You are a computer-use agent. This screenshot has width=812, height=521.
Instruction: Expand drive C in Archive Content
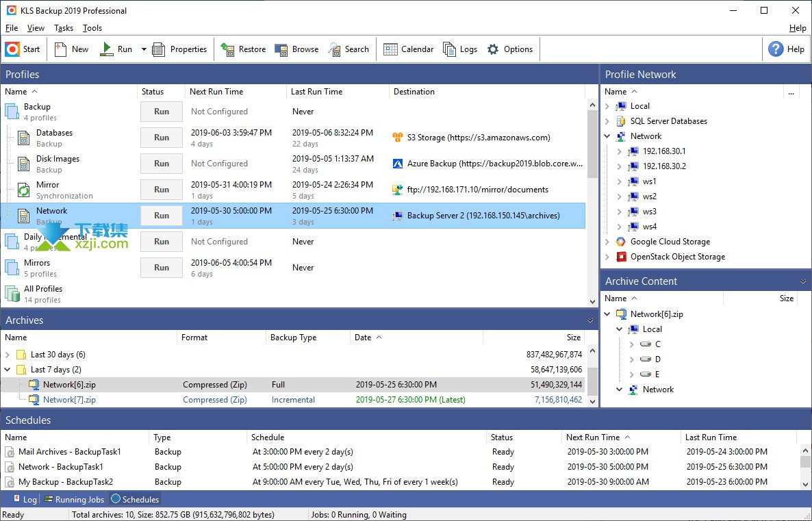632,344
